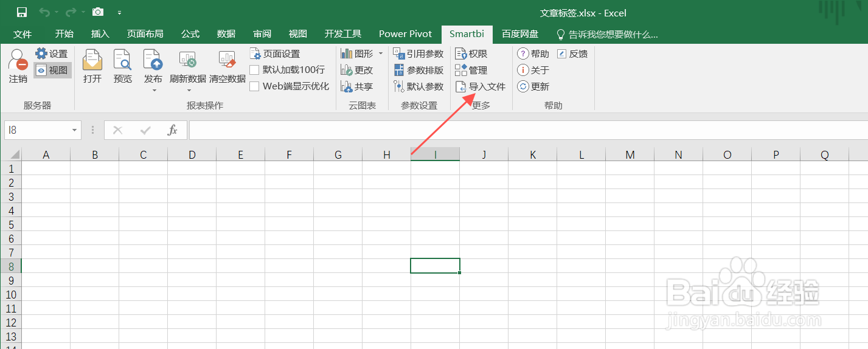Click the 引用参数 button
Screen dimensions: 868x349
pos(418,54)
